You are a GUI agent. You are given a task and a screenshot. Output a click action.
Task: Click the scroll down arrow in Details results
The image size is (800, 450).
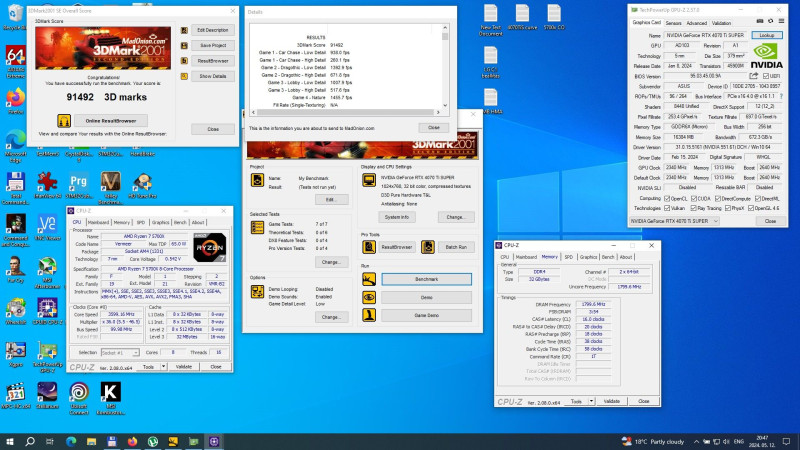(x=445, y=105)
